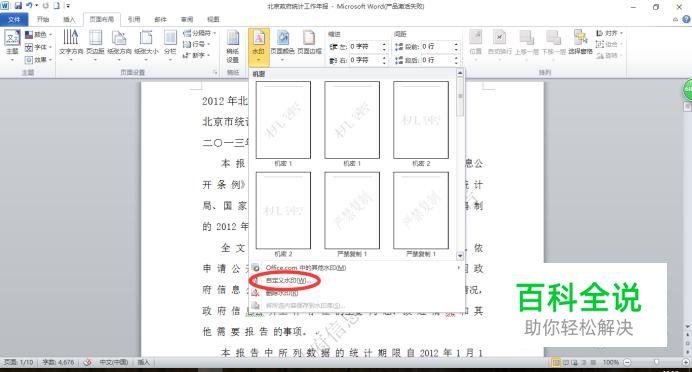Switch to the 审阅 (Review) tab
This screenshot has height=372, width=692.
click(187, 19)
